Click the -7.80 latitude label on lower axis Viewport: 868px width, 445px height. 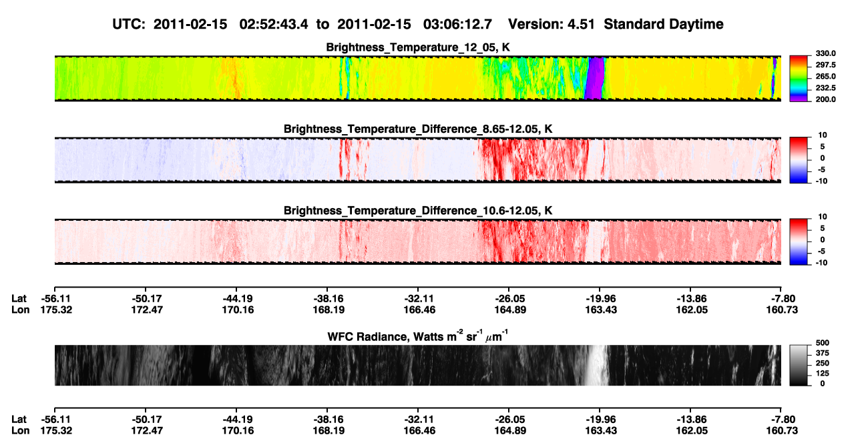click(781, 418)
